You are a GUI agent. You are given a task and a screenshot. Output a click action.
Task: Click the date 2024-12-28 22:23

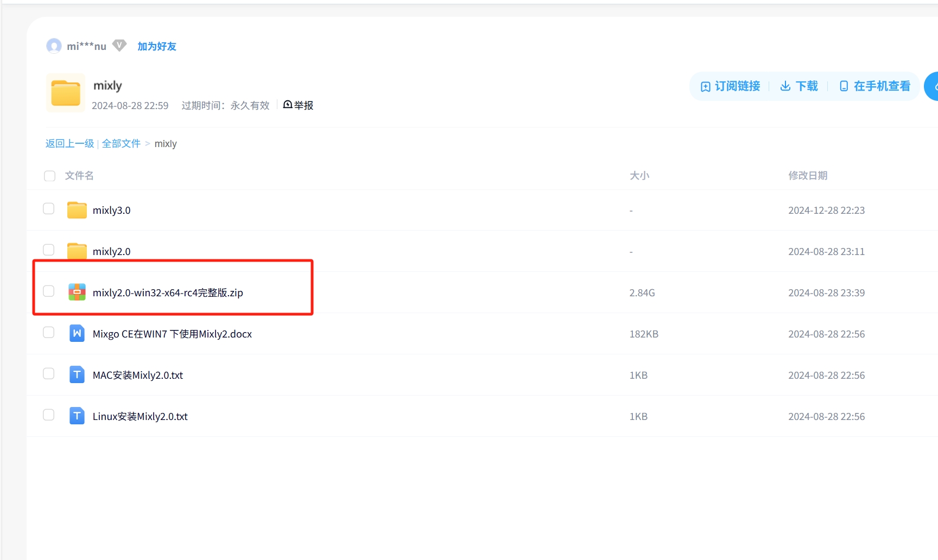tap(826, 210)
